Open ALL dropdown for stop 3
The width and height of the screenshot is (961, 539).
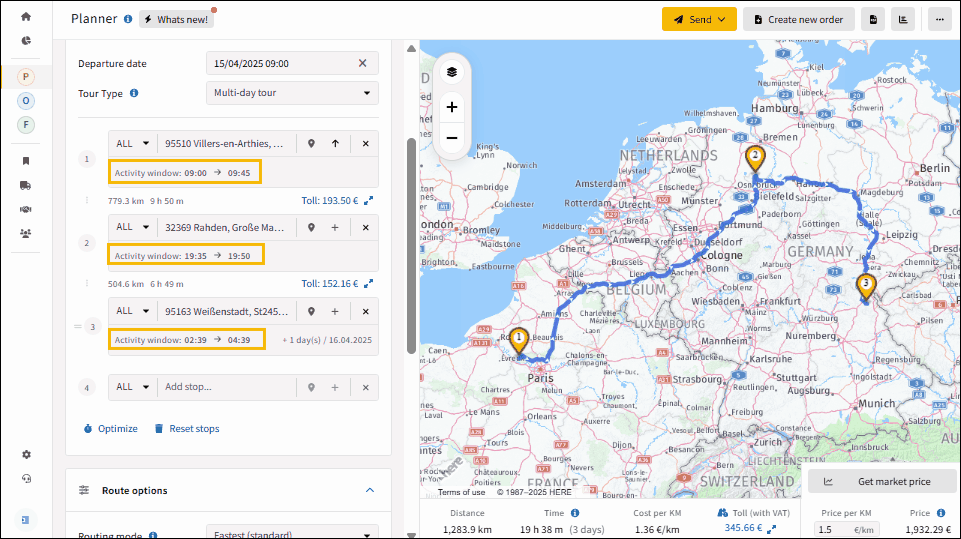tap(132, 312)
